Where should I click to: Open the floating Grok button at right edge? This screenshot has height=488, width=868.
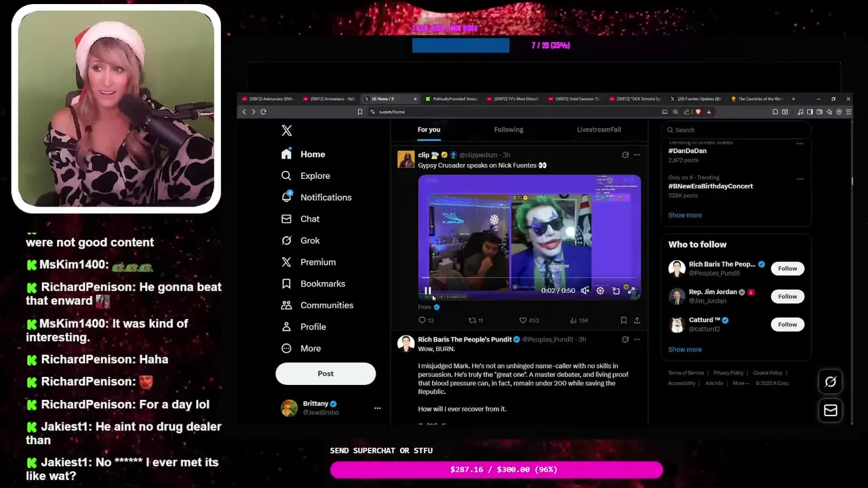point(830,382)
